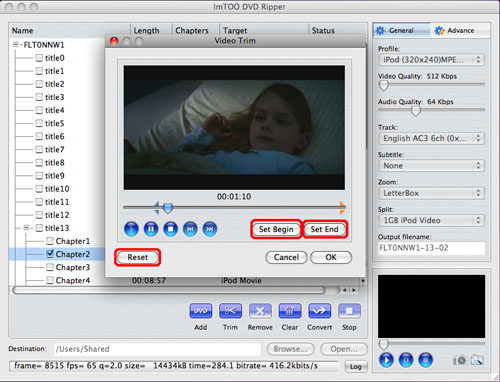Viewport: 500px width, 382px height.
Task: Click the Reset button
Action: [x=137, y=257]
